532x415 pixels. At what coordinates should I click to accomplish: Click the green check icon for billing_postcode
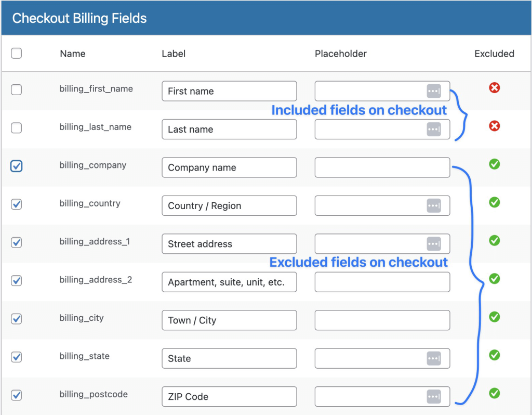[x=495, y=393]
